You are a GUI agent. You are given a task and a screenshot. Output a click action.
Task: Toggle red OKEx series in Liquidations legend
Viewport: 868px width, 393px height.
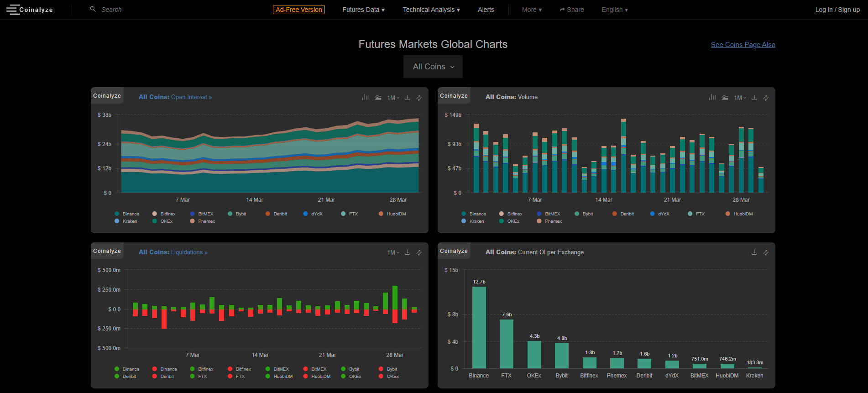389,376
